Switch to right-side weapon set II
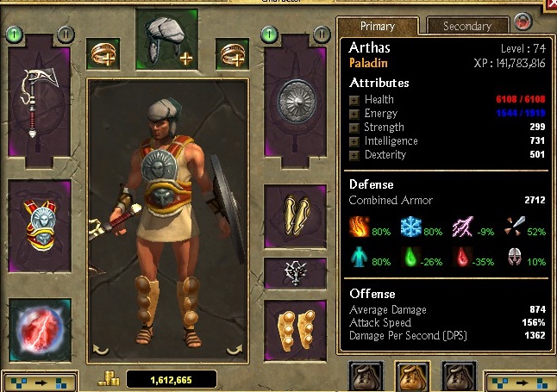Screen dimensions: 557x392 point(322,34)
